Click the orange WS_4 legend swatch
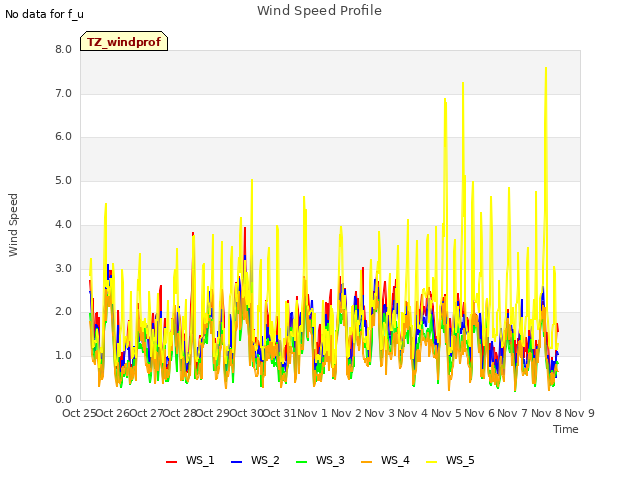The image size is (640, 480). coord(367,462)
